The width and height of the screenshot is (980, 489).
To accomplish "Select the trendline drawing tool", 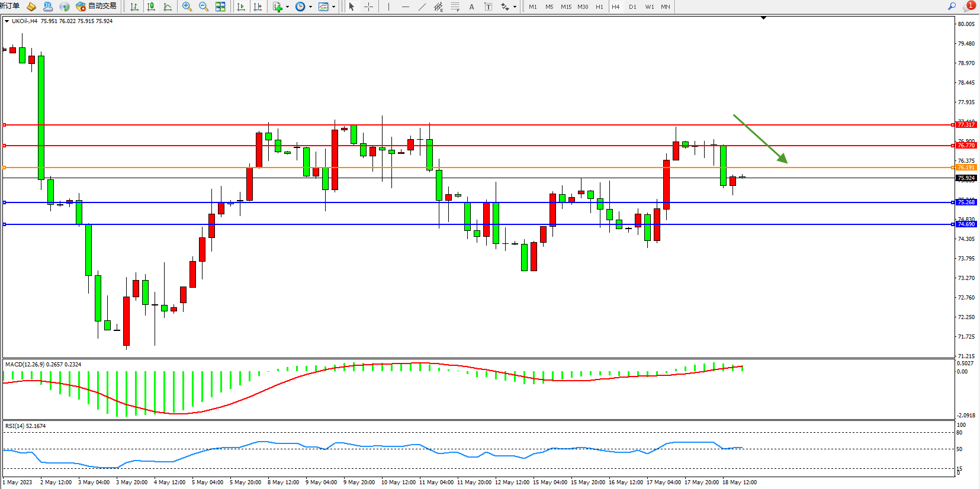I will [422, 7].
